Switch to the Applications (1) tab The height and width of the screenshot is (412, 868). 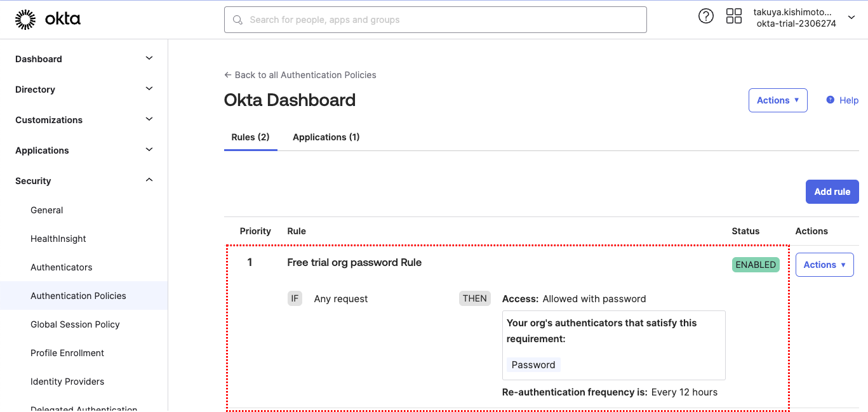(326, 137)
